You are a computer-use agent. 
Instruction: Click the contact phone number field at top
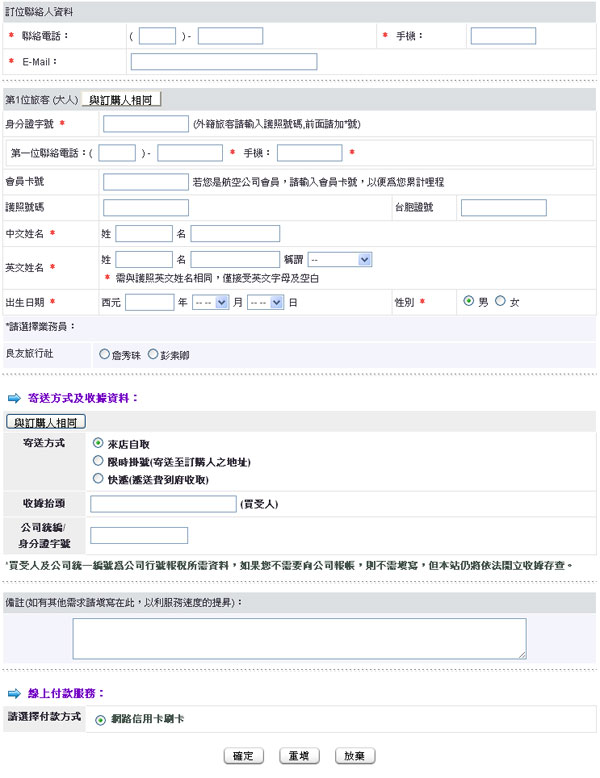pos(230,36)
